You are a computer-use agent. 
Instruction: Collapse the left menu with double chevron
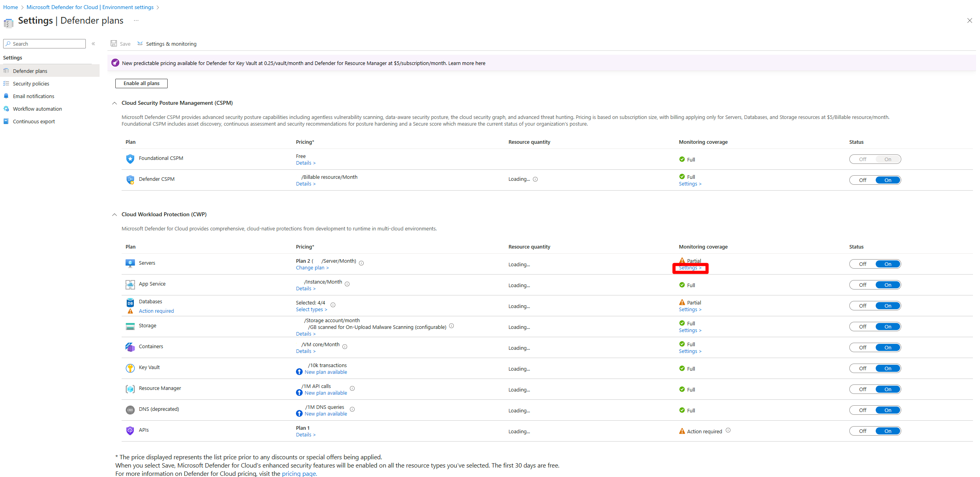click(93, 44)
